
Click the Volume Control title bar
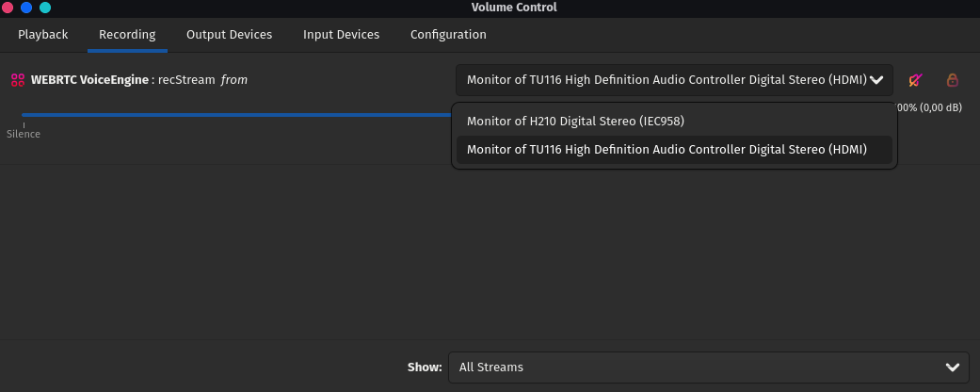pos(513,8)
